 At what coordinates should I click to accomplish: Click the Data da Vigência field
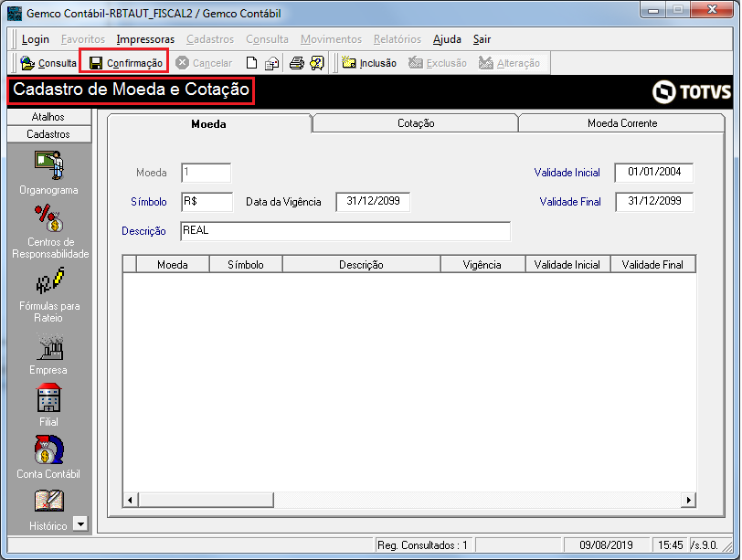coord(373,202)
